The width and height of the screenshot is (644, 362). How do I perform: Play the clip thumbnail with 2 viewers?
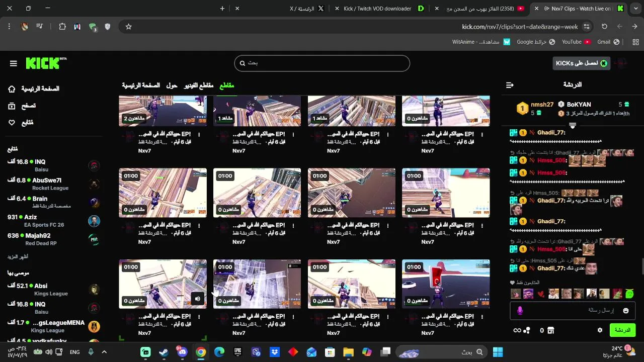click(x=163, y=111)
